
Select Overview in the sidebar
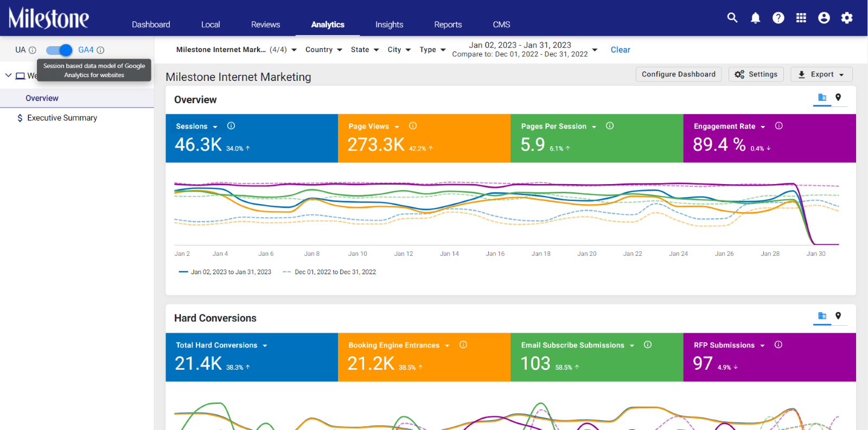click(77, 98)
